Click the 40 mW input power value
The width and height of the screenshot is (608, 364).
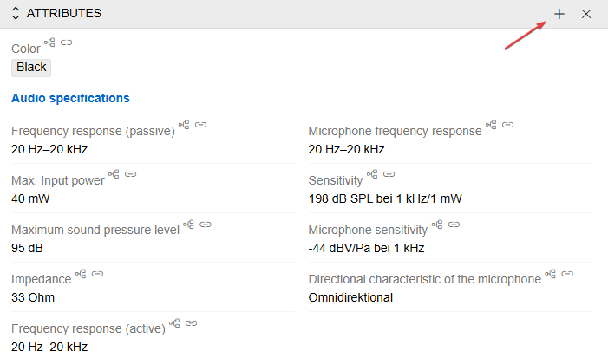29,198
